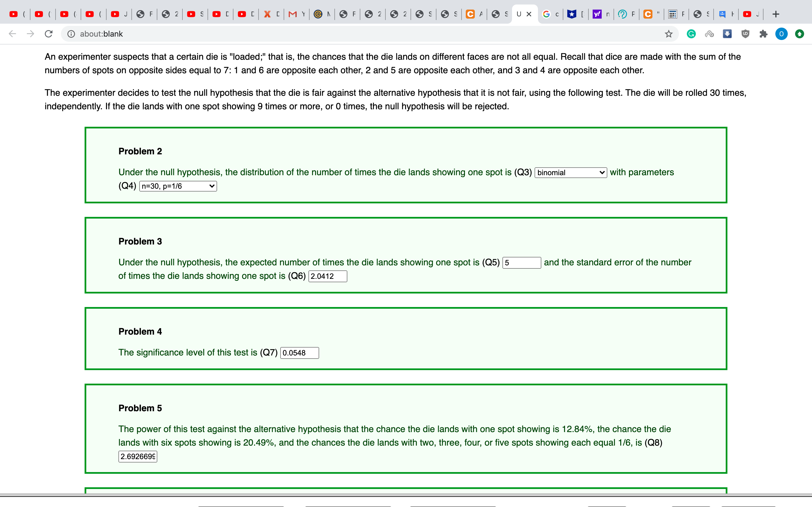Open the uBlock Origin extension icon
This screenshot has height=507, width=812.
point(745,34)
